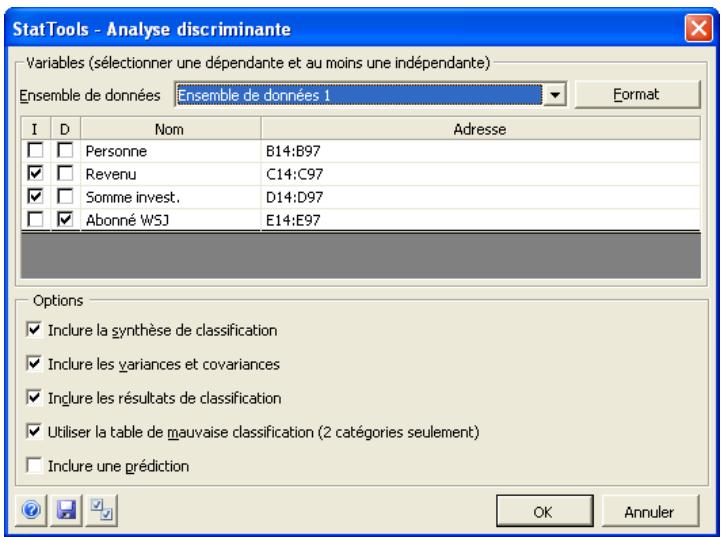Check the D box for Personne
The image size is (723, 537).
pyautogui.click(x=65, y=150)
